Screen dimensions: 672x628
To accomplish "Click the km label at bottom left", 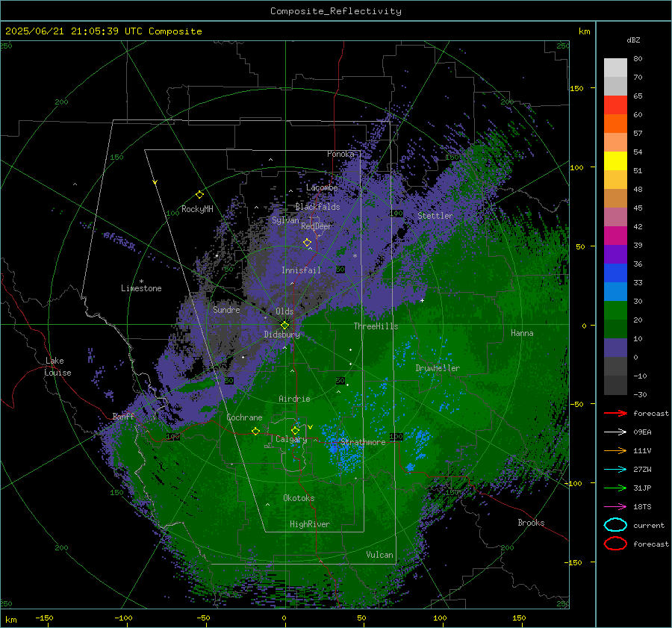I will pos(10,620).
